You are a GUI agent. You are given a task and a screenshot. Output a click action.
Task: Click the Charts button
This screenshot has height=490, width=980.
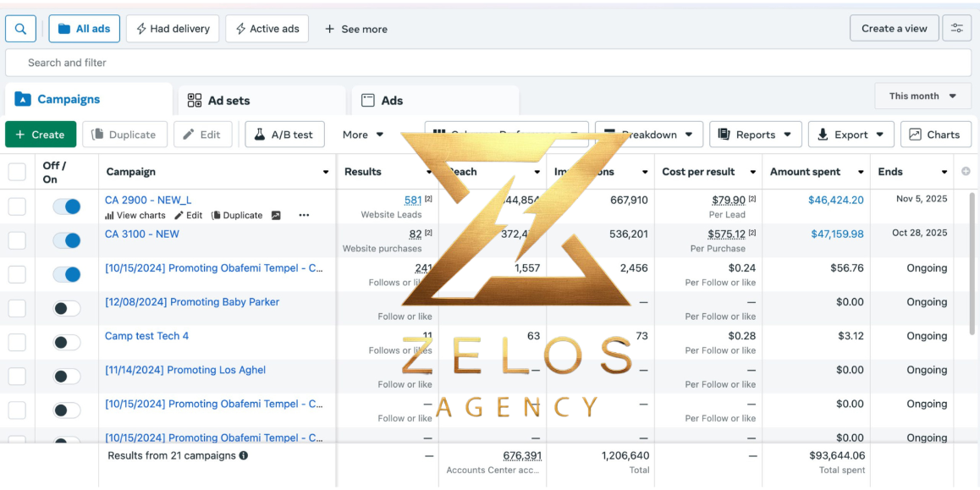coord(936,135)
